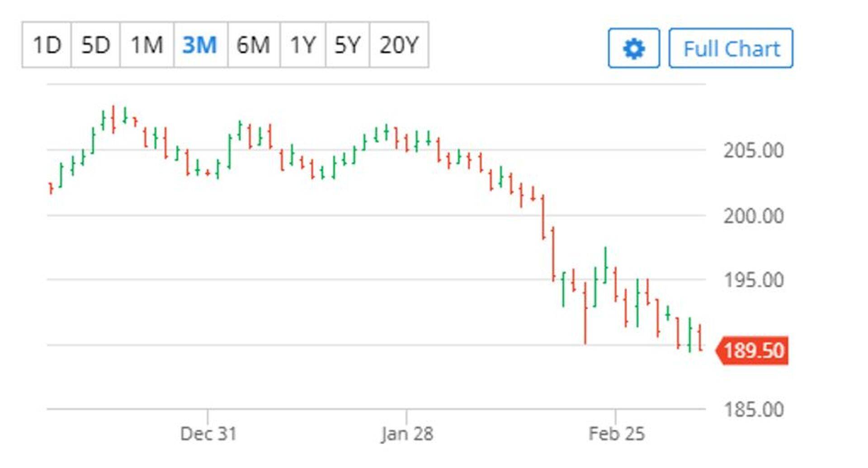Change chart range to 6M
868x468 pixels.
[x=253, y=45]
